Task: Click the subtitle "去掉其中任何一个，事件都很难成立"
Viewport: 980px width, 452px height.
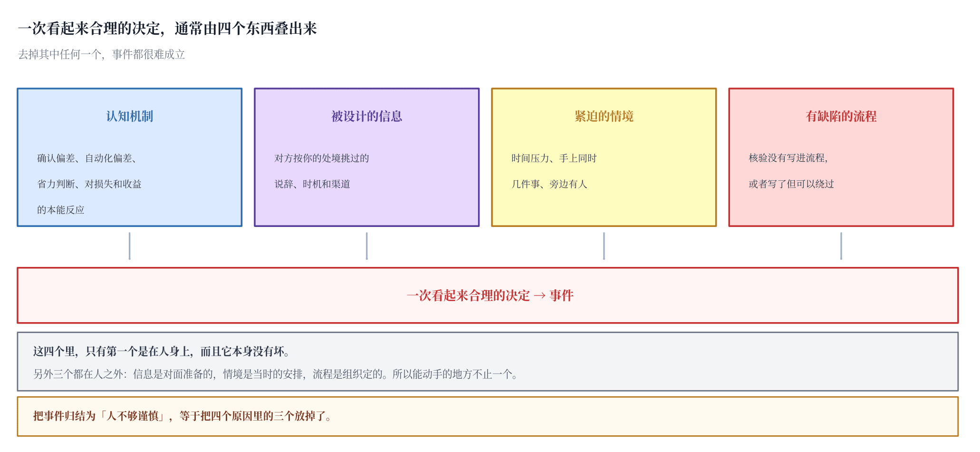Action: (101, 55)
